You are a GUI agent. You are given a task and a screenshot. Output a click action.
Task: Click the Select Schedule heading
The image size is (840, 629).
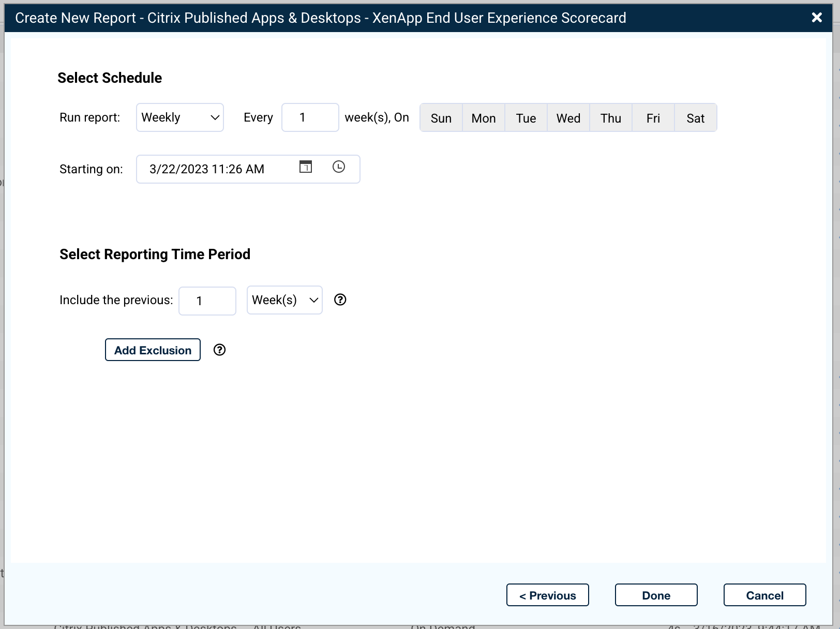click(110, 78)
